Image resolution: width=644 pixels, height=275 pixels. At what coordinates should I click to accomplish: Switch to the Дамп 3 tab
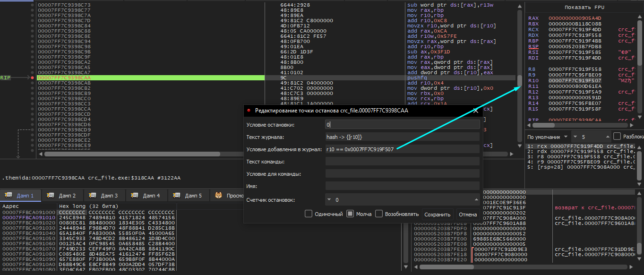(104, 195)
